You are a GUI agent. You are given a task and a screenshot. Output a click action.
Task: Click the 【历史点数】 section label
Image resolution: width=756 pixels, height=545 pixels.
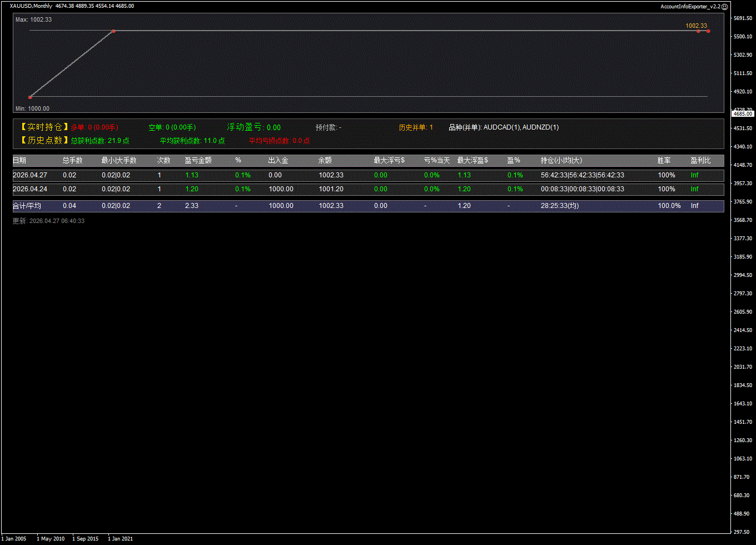pyautogui.click(x=42, y=141)
